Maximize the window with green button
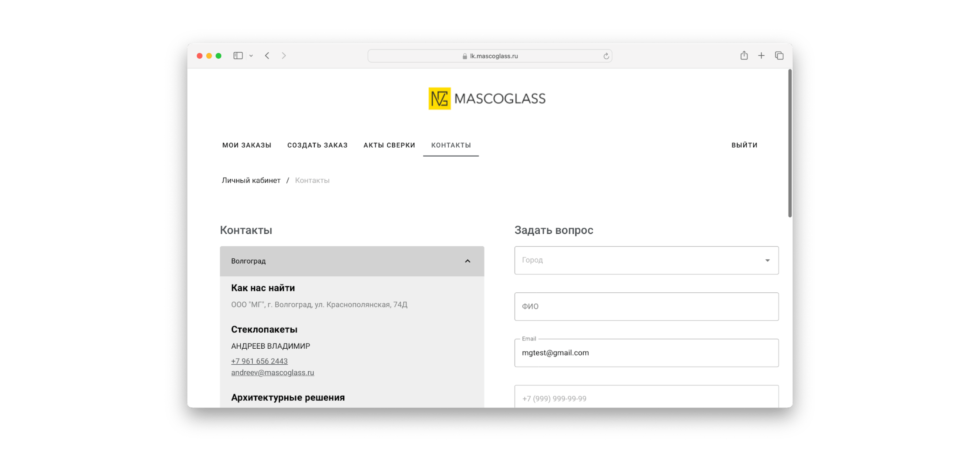Viewport: 980px width, 461px height. [x=218, y=56]
